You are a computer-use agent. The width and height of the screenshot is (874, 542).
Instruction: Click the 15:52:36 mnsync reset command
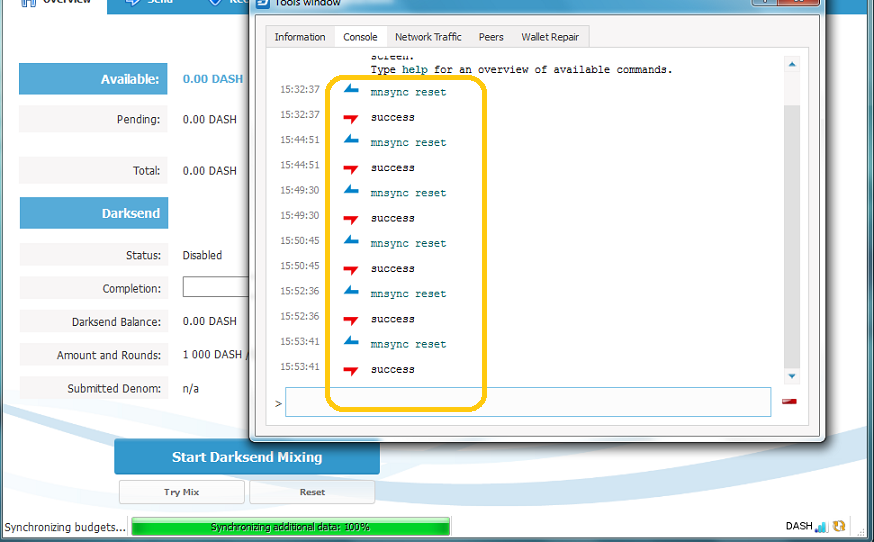[x=408, y=294]
